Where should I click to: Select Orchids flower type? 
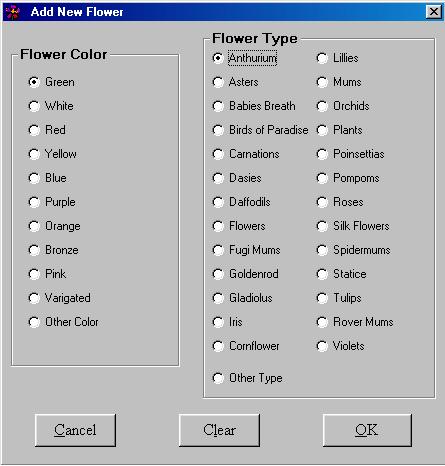pos(343,106)
